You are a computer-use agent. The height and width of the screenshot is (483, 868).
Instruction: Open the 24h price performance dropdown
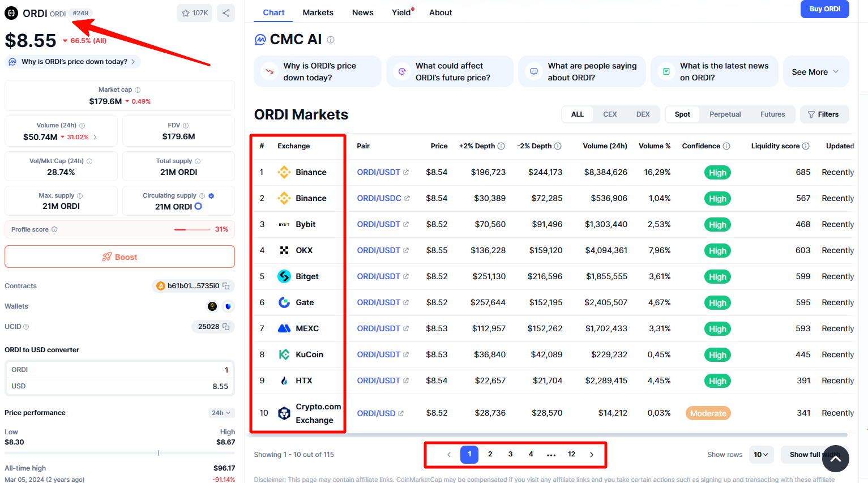coord(221,413)
